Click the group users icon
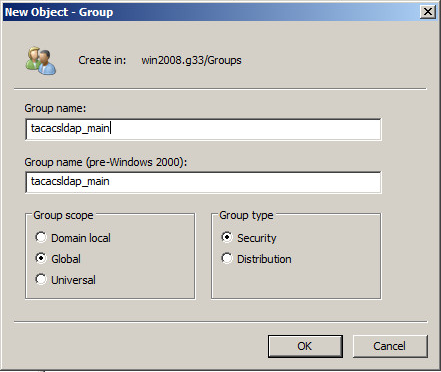 41,60
